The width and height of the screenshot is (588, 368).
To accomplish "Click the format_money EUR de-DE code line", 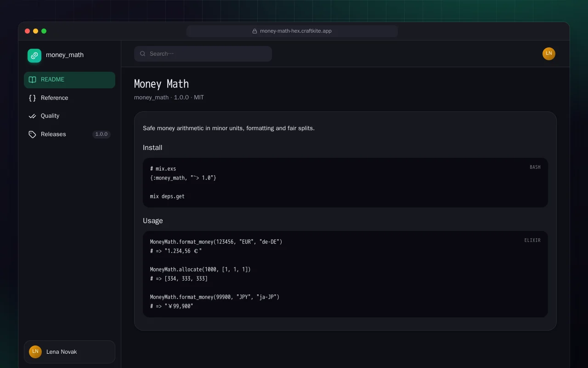I will coord(216,242).
